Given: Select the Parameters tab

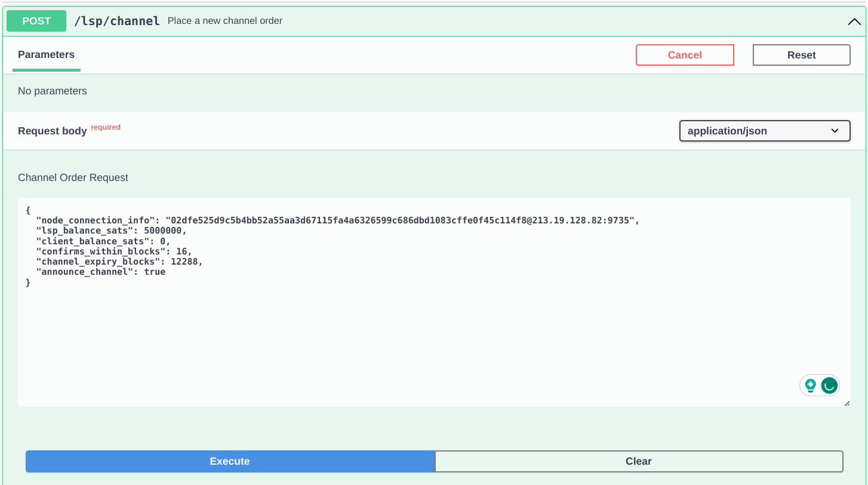Looking at the screenshot, I should [46, 55].
